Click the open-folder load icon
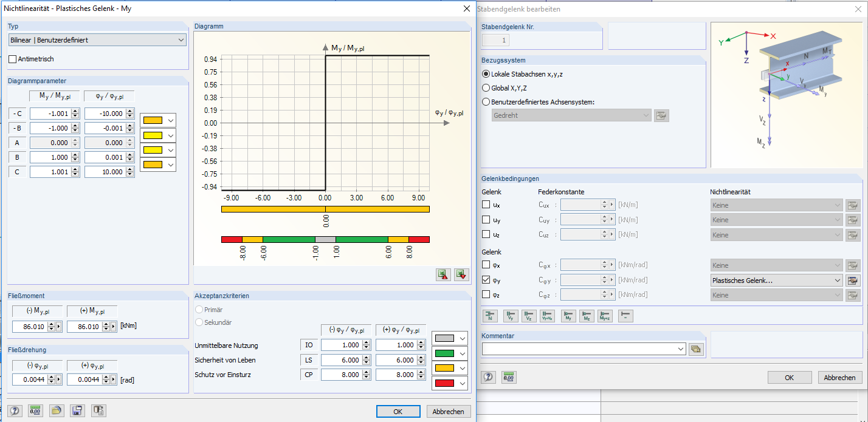Image resolution: width=868 pixels, height=422 pixels. [x=57, y=410]
